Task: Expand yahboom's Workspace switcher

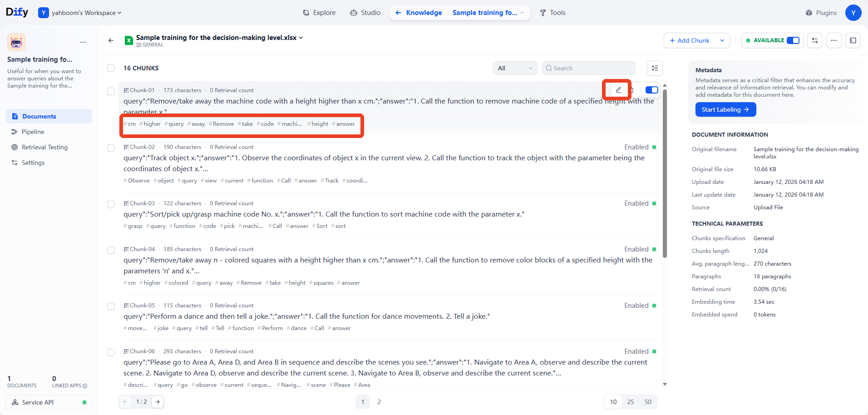Action: (80, 13)
